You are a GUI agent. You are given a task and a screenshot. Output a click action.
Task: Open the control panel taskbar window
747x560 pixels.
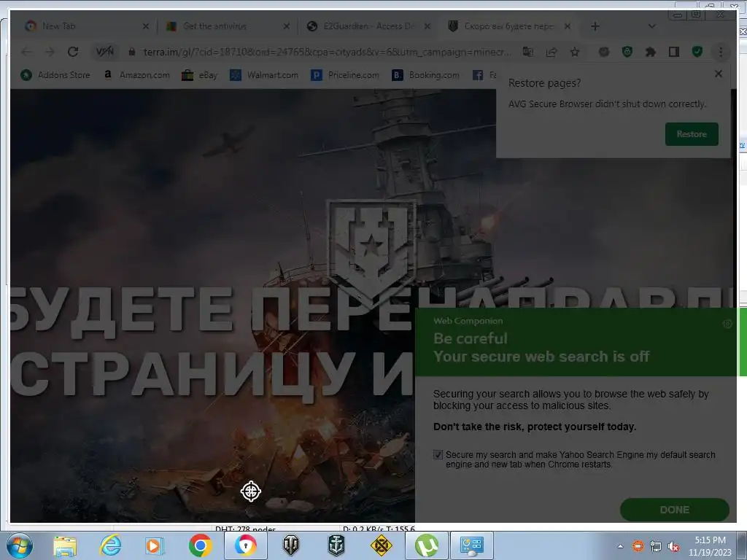point(472,545)
